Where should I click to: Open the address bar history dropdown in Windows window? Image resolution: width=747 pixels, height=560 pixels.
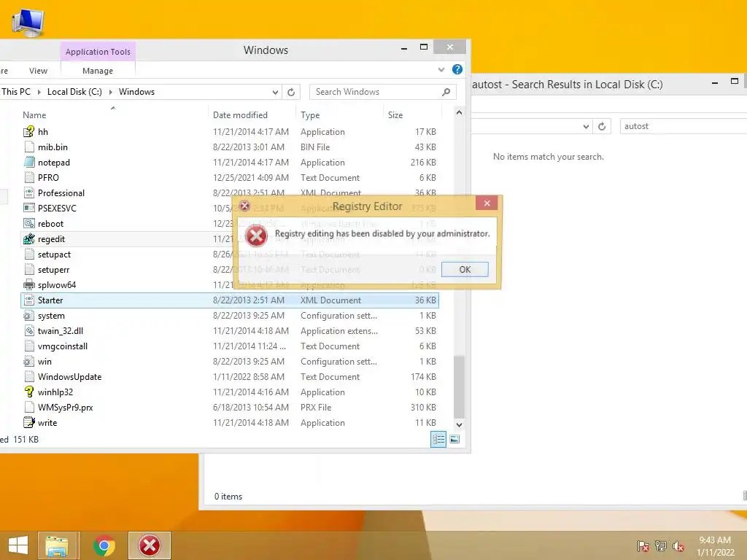275,92
